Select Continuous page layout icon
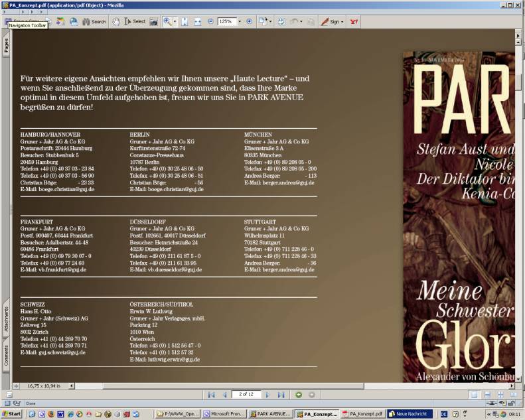 pyautogui.click(x=487, y=395)
